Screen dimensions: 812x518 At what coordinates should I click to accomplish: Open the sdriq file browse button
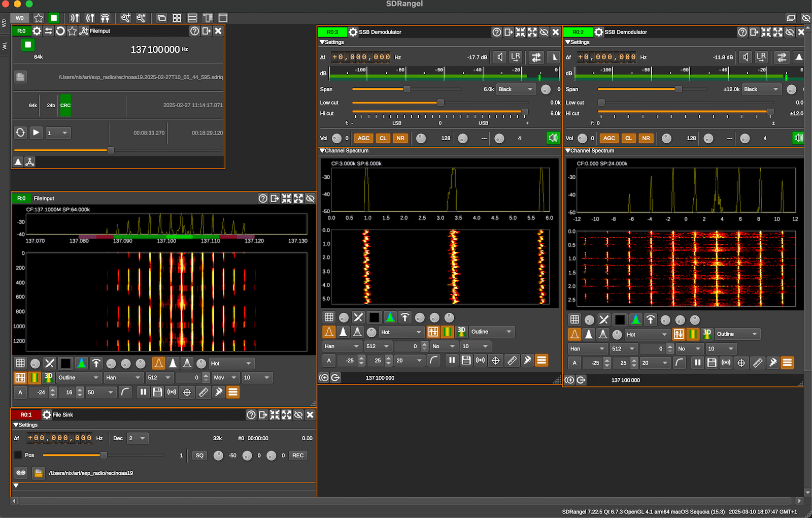(x=20, y=77)
